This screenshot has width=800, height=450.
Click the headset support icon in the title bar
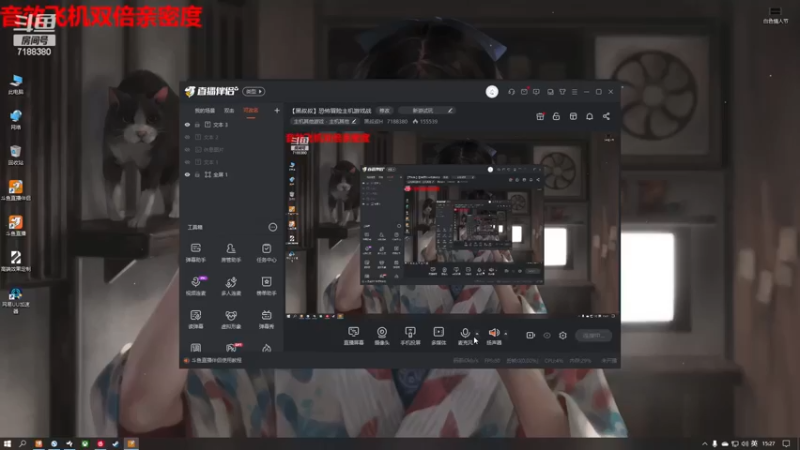pos(511,92)
